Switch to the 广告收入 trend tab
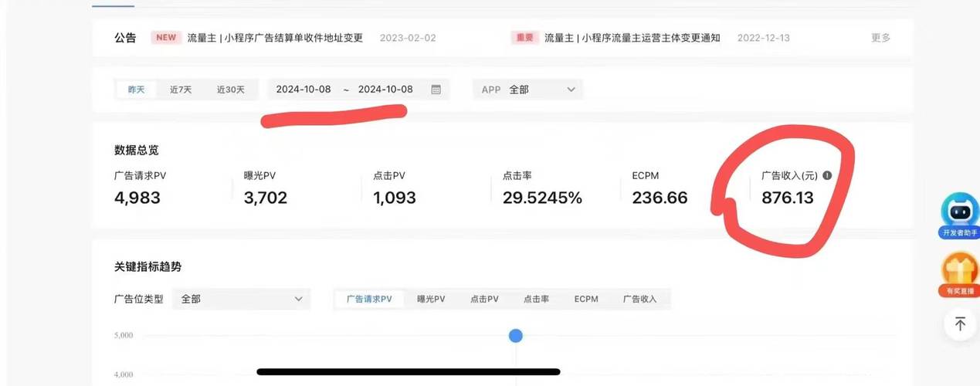Image resolution: width=980 pixels, height=386 pixels. (639, 299)
